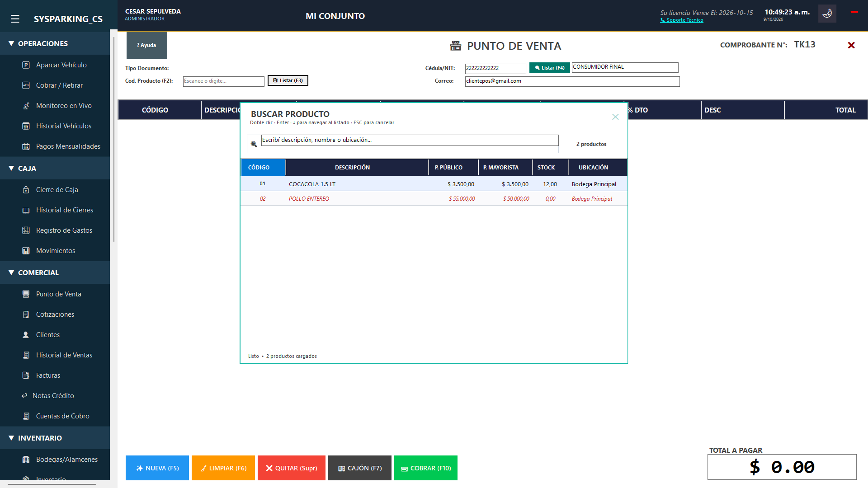The image size is (868, 488).
Task: Click the Cobrar / Retirar icon
Action: tap(26, 85)
